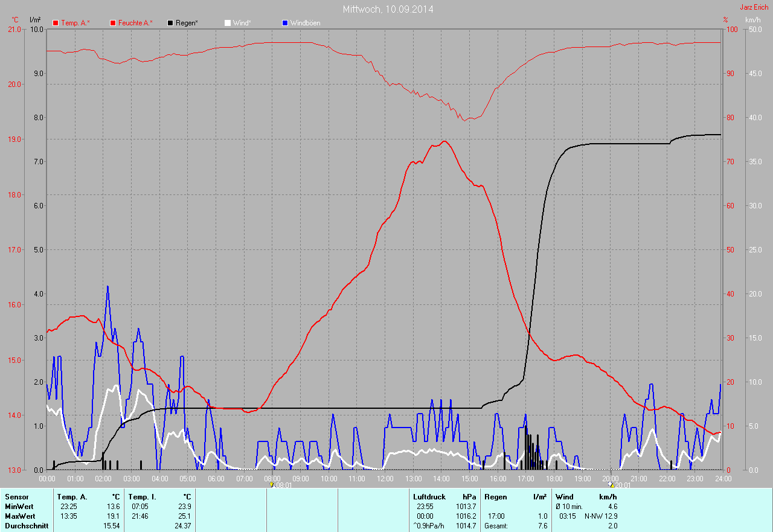Click the minimum outdoor temperature value 13.6
This screenshot has width=773, height=532.
pos(114,507)
